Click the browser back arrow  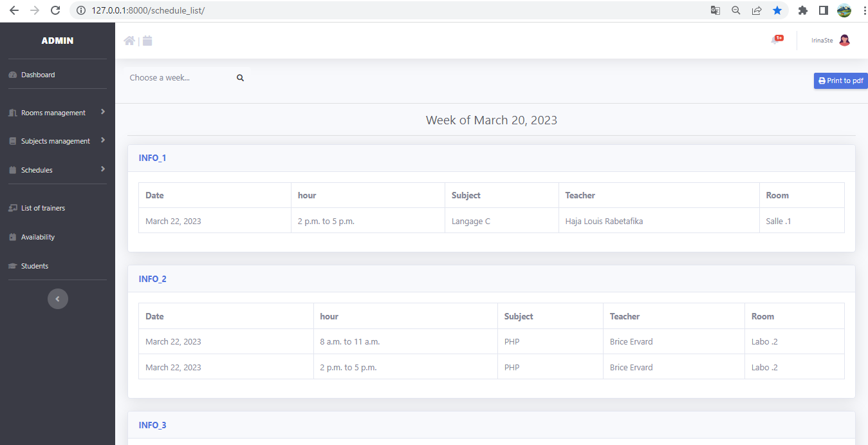click(x=14, y=10)
